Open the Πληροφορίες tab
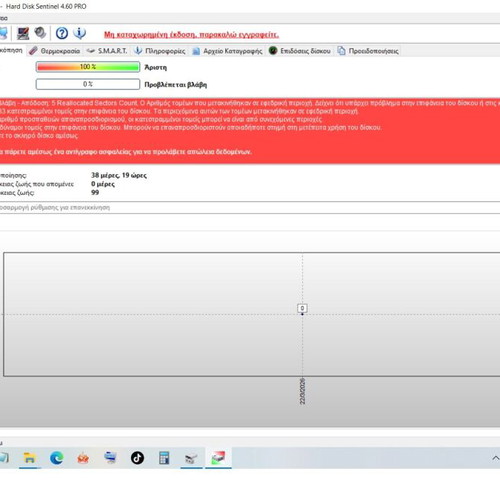500x500 pixels. coord(160,51)
